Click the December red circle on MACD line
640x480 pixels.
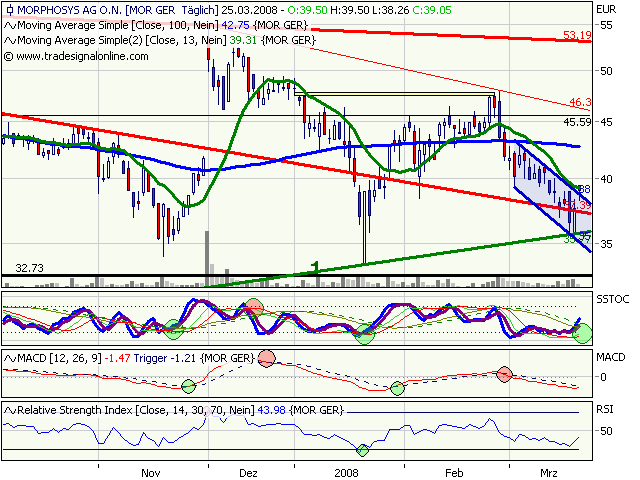pos(267,358)
